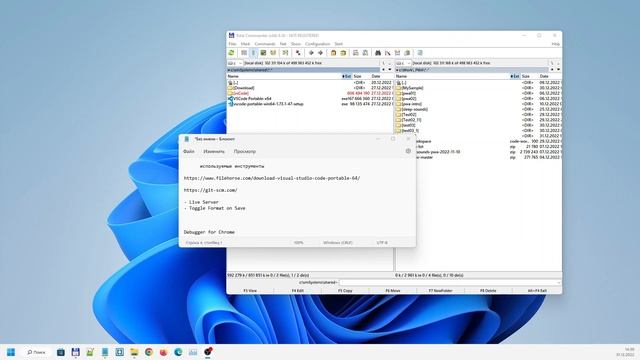Image resolution: width=640 pixels, height=360 pixels.
Task: Open Start menu item in Total Commander menu bar
Action: [x=339, y=44]
